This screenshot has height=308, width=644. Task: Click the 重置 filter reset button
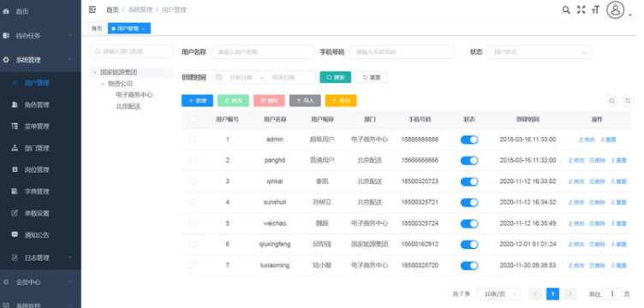click(372, 77)
